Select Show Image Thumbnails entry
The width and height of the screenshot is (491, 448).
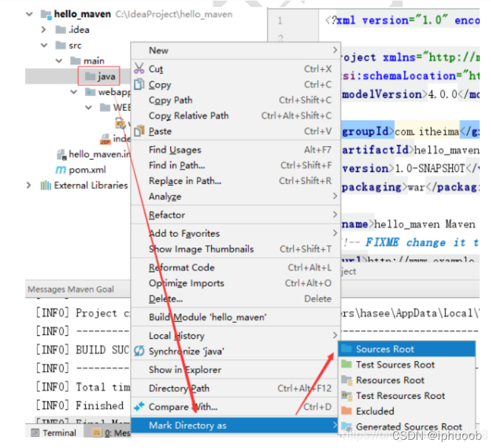(236, 249)
